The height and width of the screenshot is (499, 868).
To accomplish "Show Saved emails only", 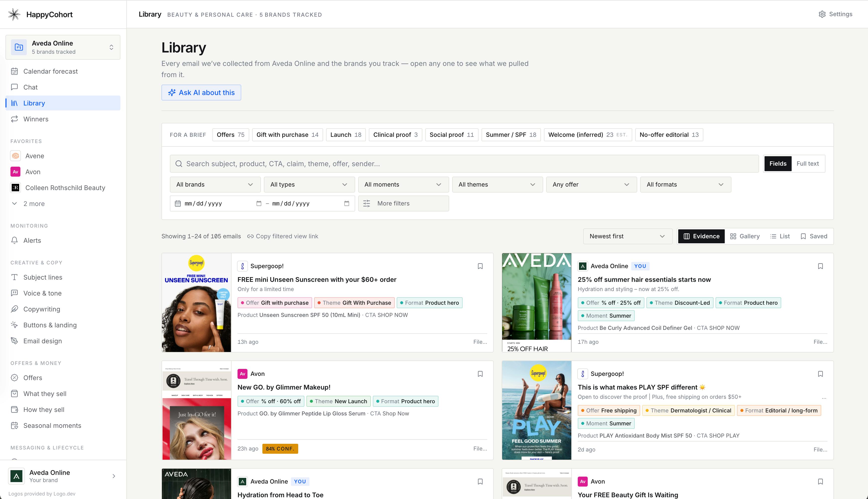I will (x=814, y=236).
